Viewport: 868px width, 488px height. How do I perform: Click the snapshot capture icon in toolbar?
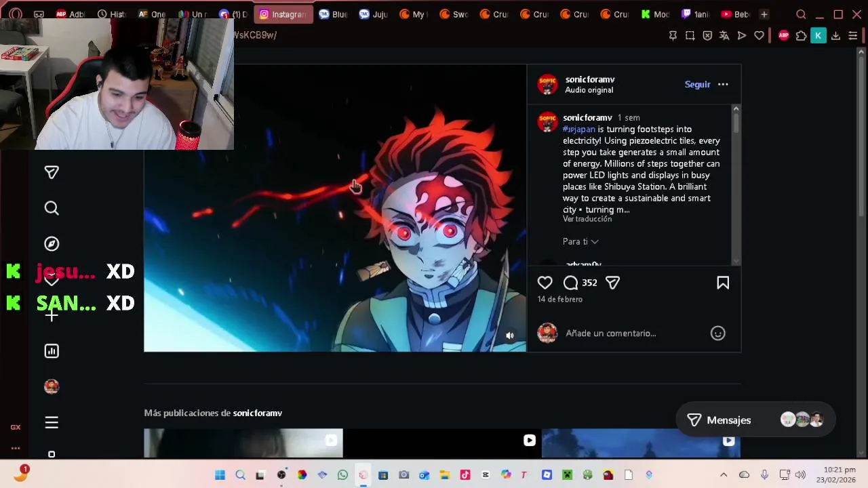point(690,35)
